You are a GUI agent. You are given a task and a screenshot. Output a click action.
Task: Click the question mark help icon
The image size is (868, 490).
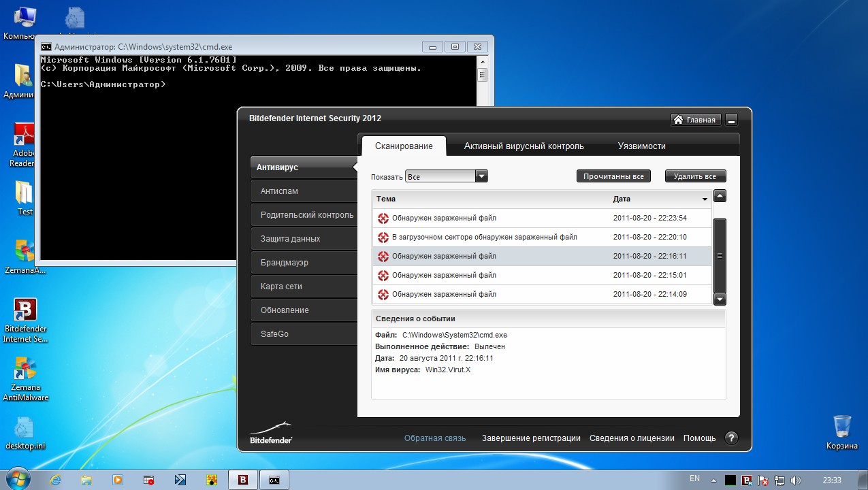[x=731, y=438]
